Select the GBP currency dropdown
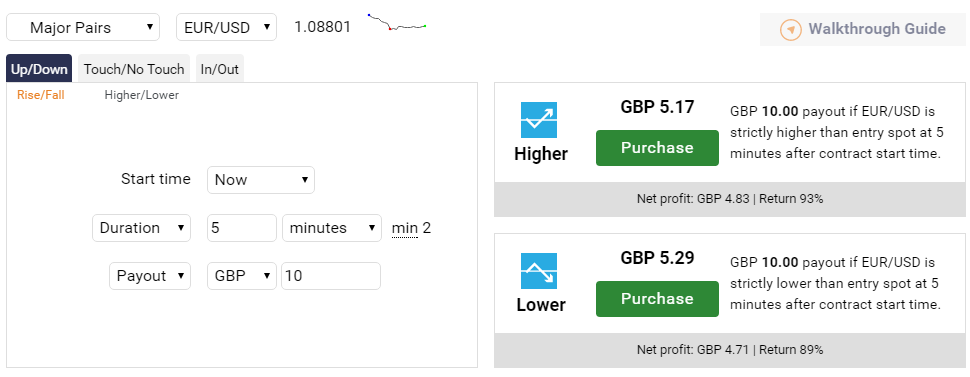Image resolution: width=970 pixels, height=377 pixels. pos(242,276)
